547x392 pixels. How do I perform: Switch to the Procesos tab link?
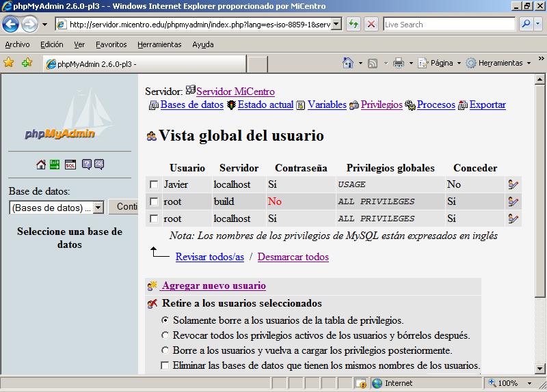click(436, 104)
